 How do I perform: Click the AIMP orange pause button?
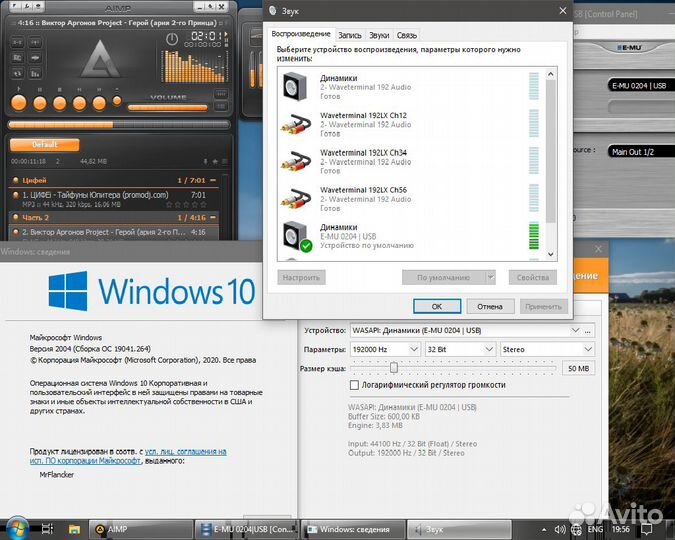40,103
